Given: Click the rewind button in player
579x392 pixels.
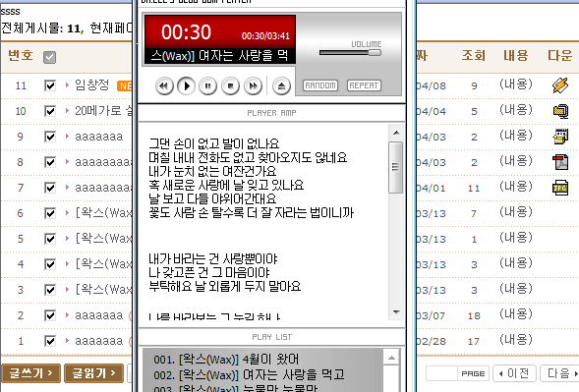Looking at the screenshot, I should click(x=164, y=86).
